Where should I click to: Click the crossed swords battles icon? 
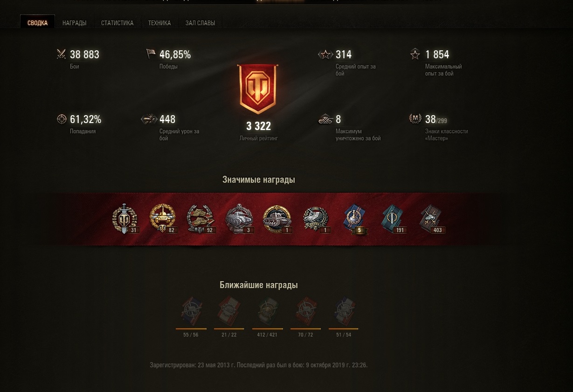62,54
